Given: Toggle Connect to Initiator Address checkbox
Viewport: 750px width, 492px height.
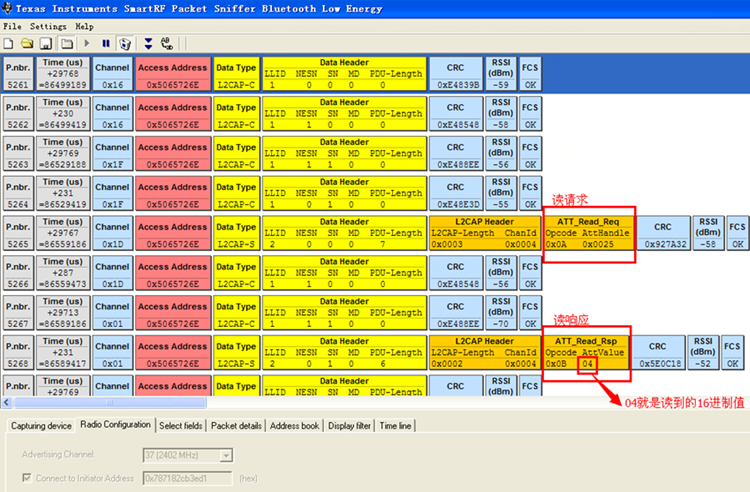Looking at the screenshot, I should point(27,478).
